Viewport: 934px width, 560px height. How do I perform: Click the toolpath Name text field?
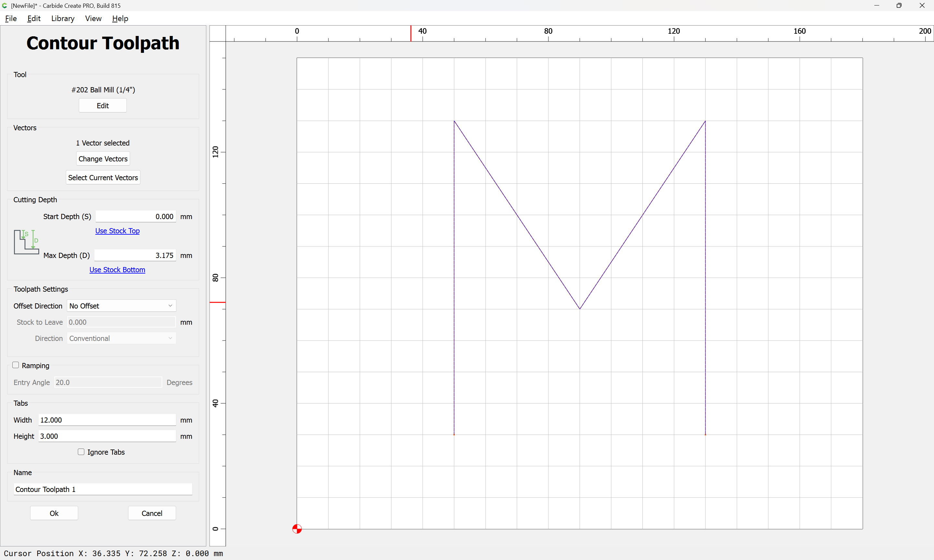point(103,489)
